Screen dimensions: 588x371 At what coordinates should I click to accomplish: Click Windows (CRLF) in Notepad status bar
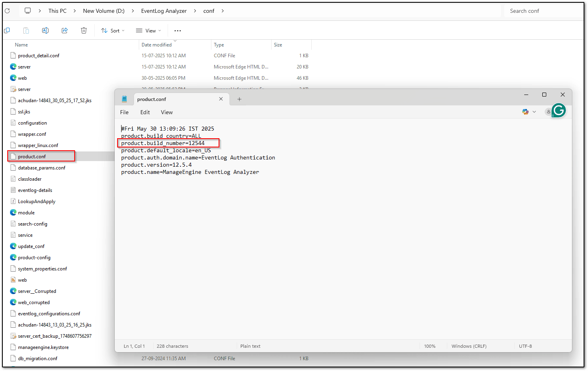469,346
